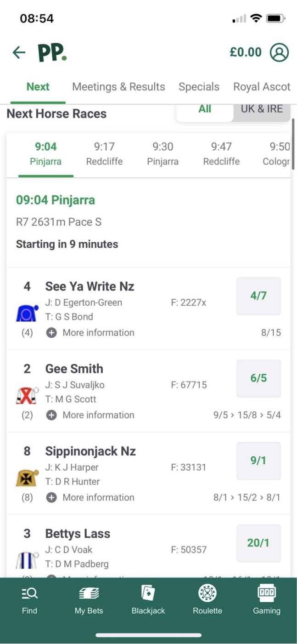Open the account profile icon
The image size is (297, 644).
pos(279,52)
